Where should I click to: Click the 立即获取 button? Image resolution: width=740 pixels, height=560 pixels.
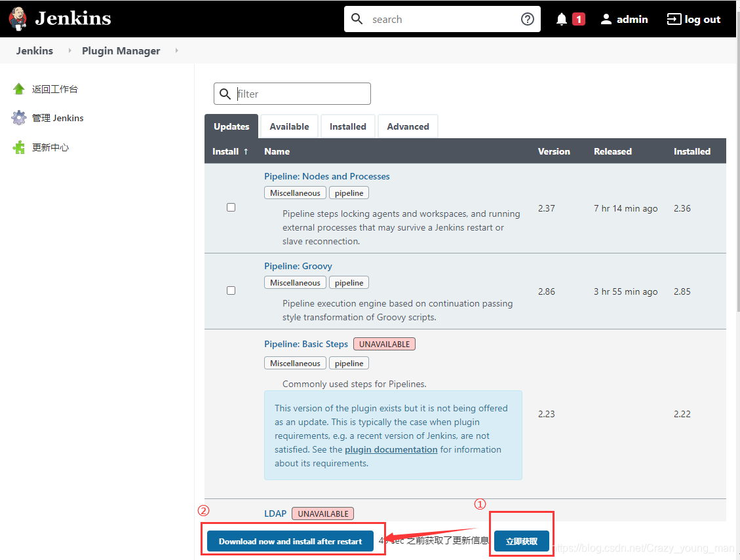click(522, 541)
